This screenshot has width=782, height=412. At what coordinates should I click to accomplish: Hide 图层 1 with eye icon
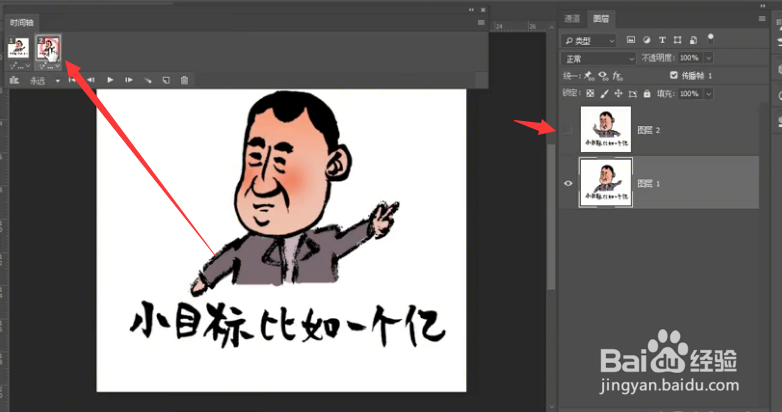point(568,183)
